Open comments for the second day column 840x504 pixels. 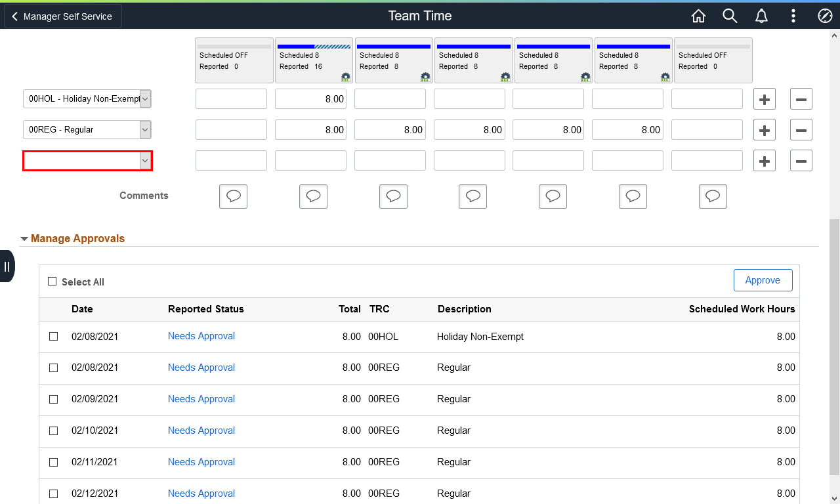pos(313,196)
